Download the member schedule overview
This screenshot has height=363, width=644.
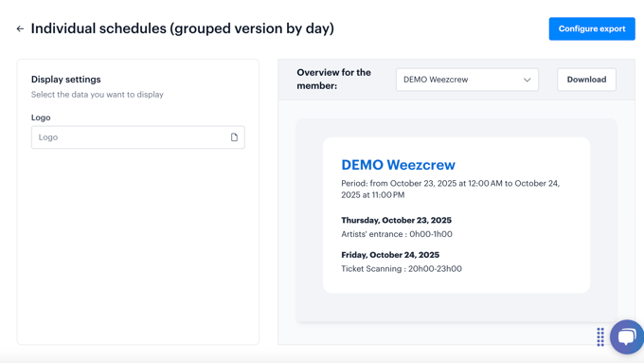[x=586, y=80]
